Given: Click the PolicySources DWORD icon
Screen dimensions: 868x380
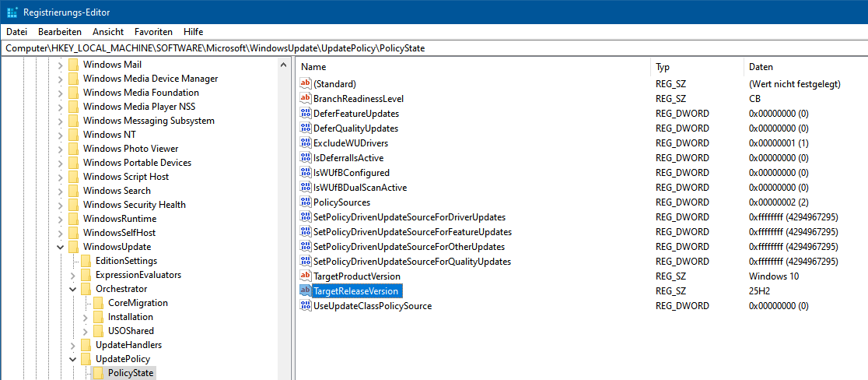Looking at the screenshot, I should (x=305, y=202).
